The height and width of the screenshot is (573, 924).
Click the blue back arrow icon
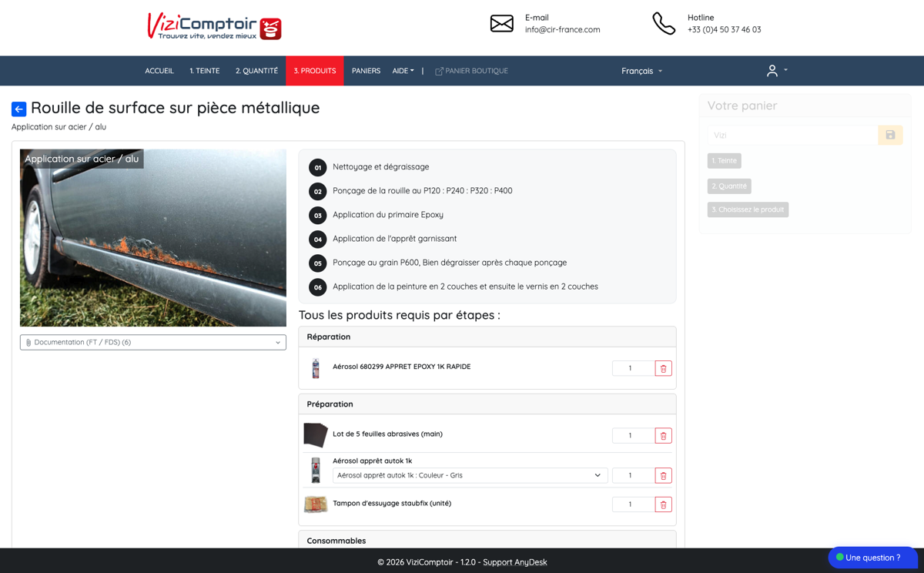click(x=18, y=109)
